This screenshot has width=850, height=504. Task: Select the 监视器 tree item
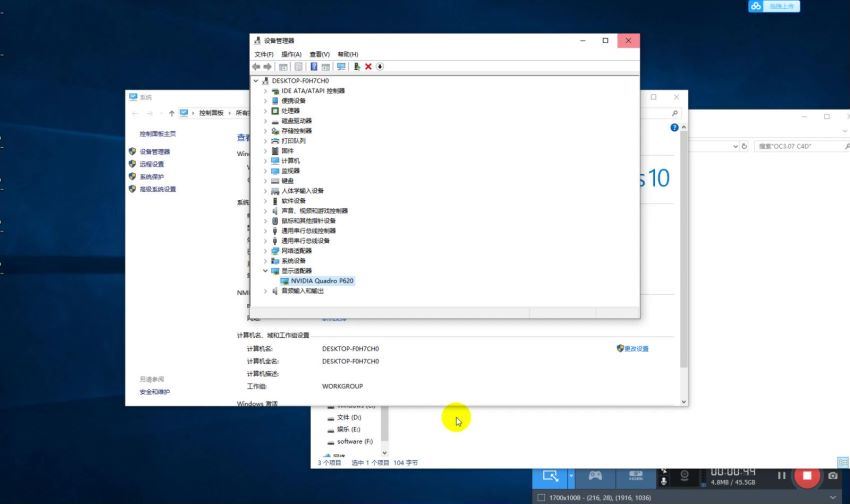[291, 171]
